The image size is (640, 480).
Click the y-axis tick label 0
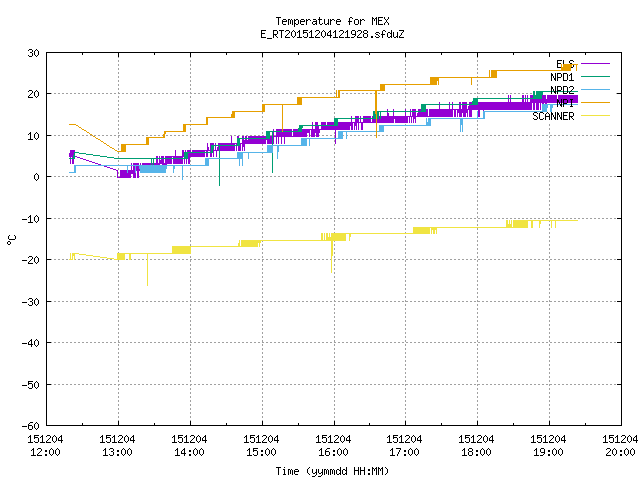(x=37, y=177)
